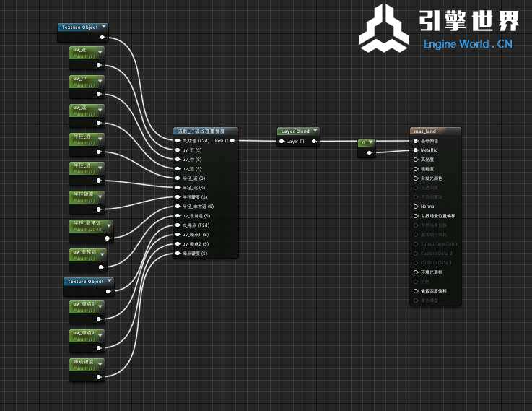
Task: Expand the top Texture Object node arrow
Action: (105, 27)
